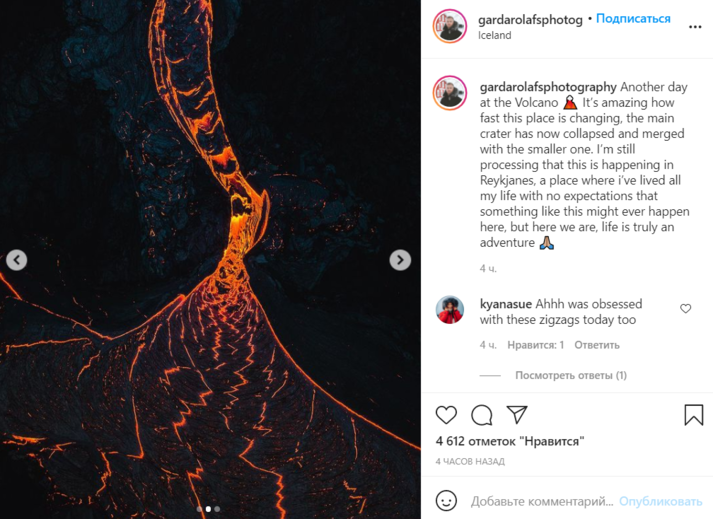Select the third carousel dot indicator
The height and width of the screenshot is (519, 713).
(217, 509)
